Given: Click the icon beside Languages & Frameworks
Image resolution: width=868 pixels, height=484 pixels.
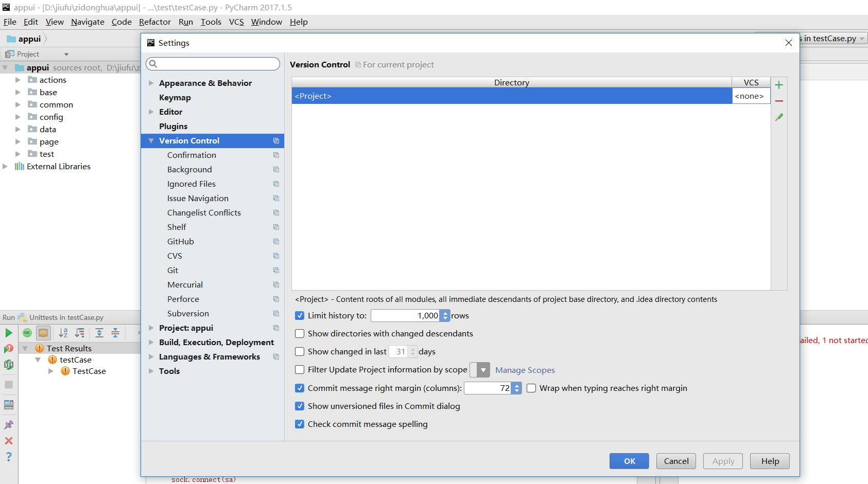Looking at the screenshot, I should 276,356.
